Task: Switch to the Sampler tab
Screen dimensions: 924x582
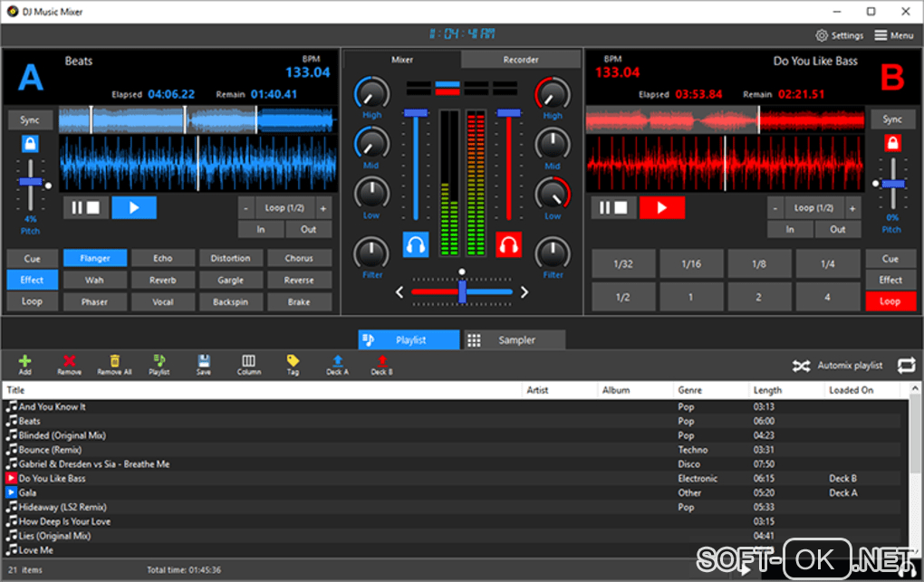Action: [515, 340]
